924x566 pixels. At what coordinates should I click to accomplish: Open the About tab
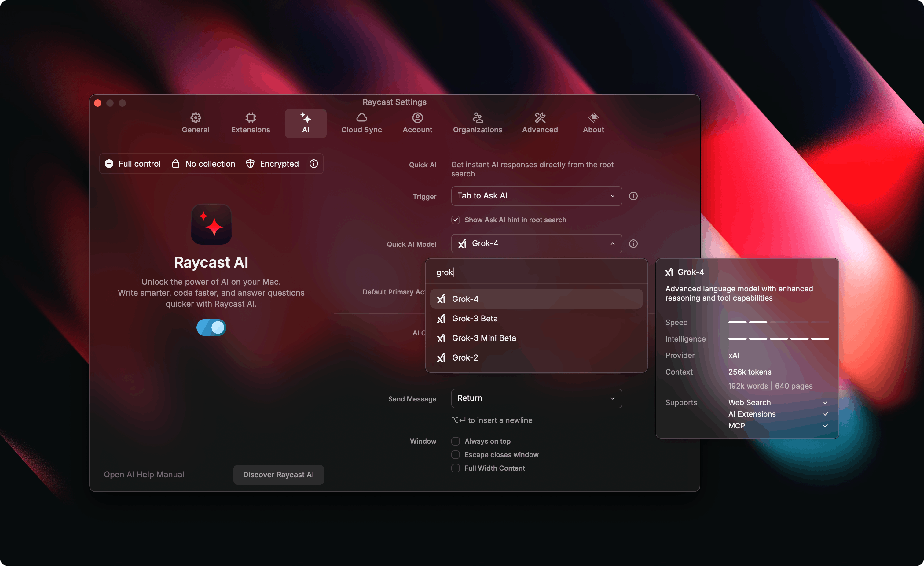593,123
